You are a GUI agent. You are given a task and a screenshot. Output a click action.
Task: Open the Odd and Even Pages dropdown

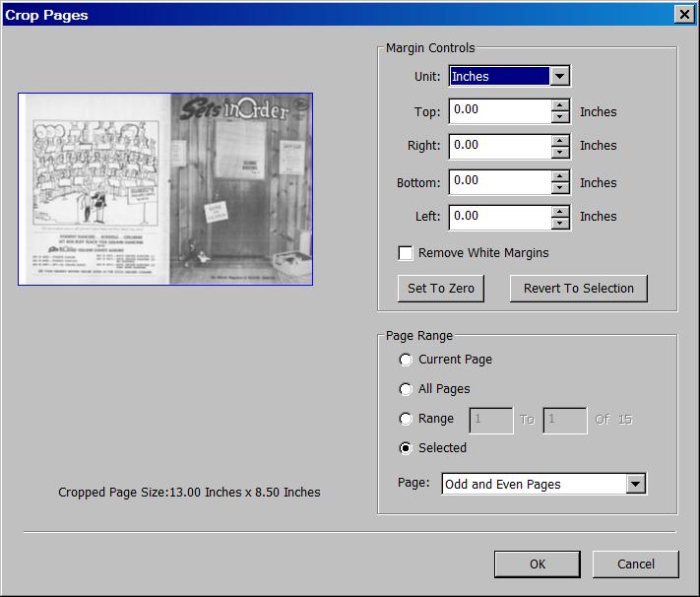pos(543,484)
